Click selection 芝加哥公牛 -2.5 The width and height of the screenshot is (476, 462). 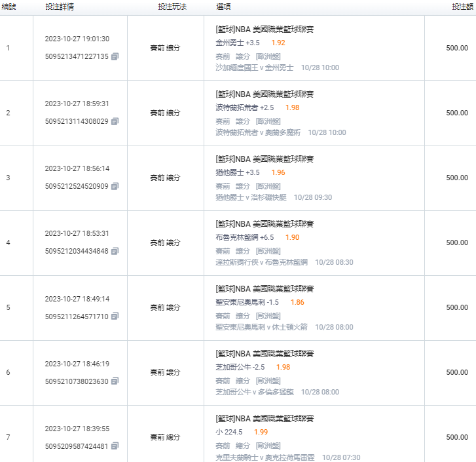[x=240, y=367]
